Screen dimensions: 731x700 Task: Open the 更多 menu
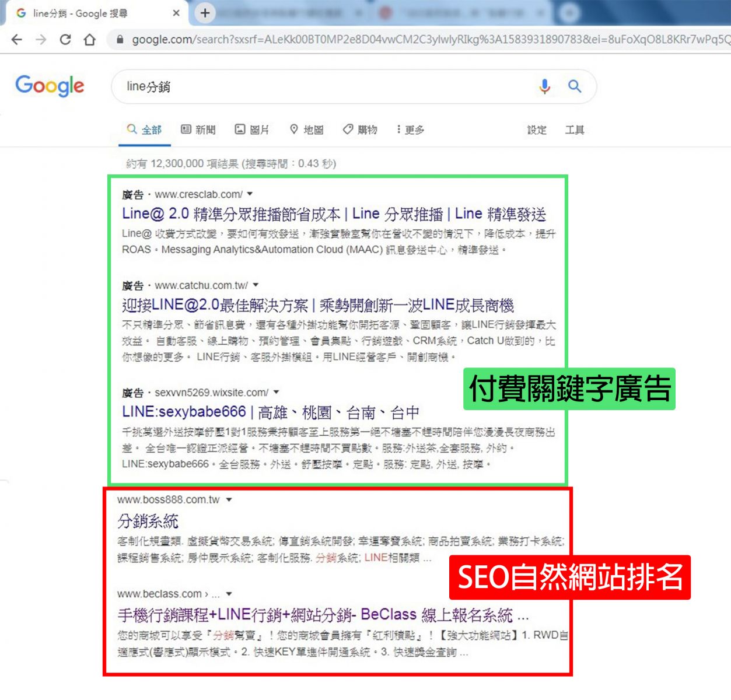410,129
